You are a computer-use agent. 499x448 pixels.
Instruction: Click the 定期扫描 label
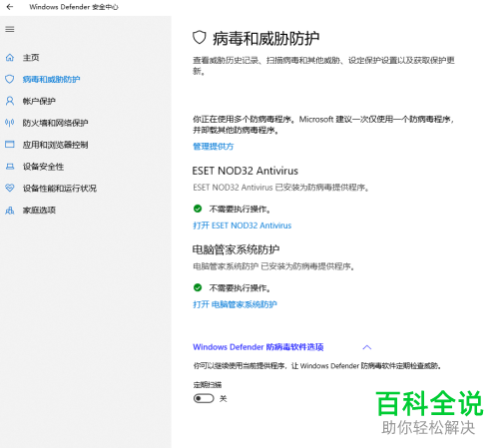coord(208,385)
